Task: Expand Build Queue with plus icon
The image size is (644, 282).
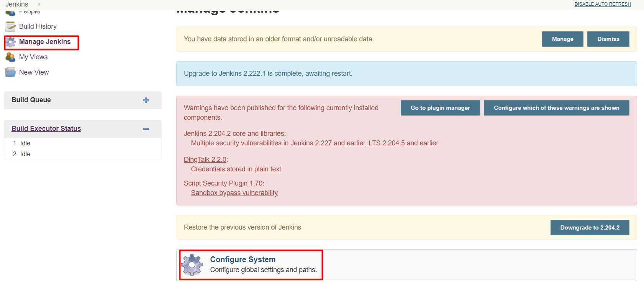Action: point(146,100)
